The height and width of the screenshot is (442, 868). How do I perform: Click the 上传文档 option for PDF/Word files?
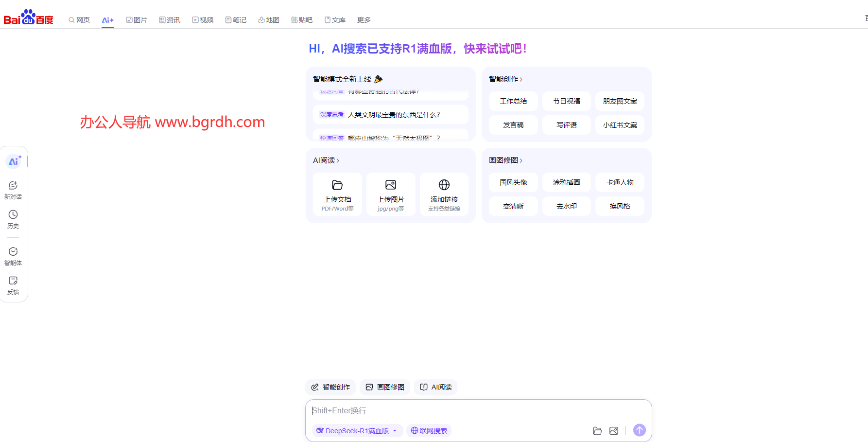[x=337, y=194]
